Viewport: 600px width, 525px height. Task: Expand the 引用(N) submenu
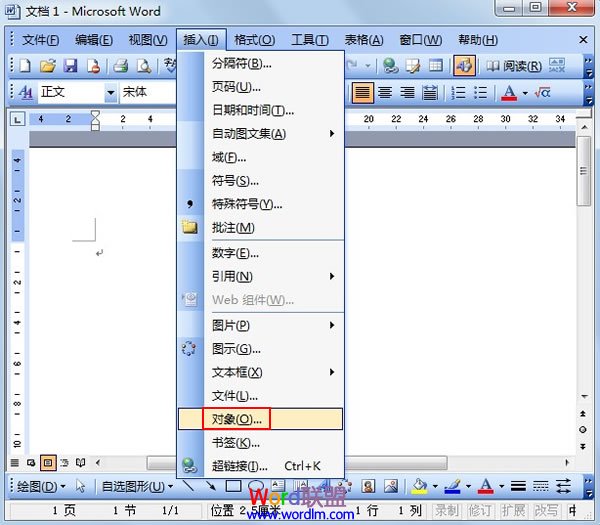(260, 276)
